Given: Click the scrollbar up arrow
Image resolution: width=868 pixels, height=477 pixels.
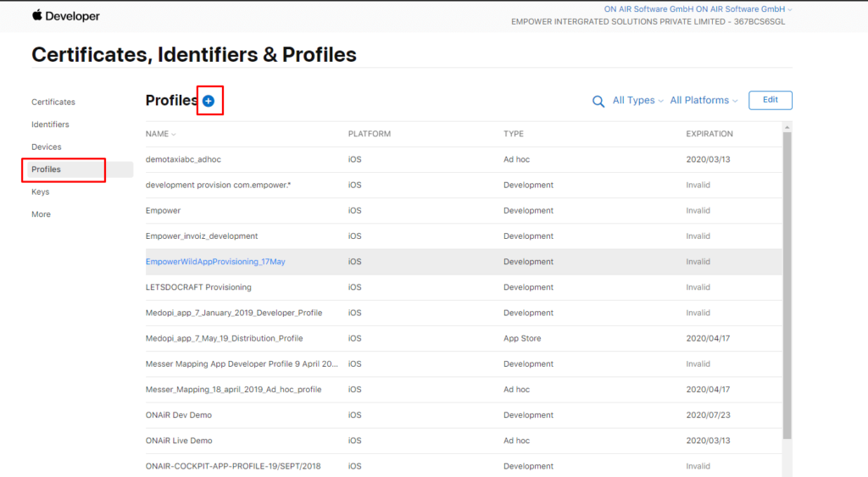Looking at the screenshot, I should pyautogui.click(x=787, y=127).
